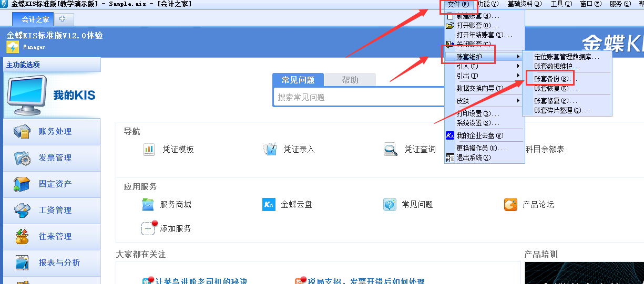This screenshot has width=644, height=284.
Task: Choose 账套碎片整理 in the submenu
Action: [567, 110]
